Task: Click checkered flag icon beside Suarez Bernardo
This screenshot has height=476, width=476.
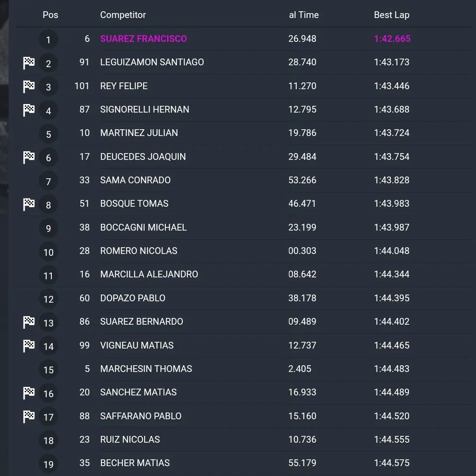Action: click(29, 322)
